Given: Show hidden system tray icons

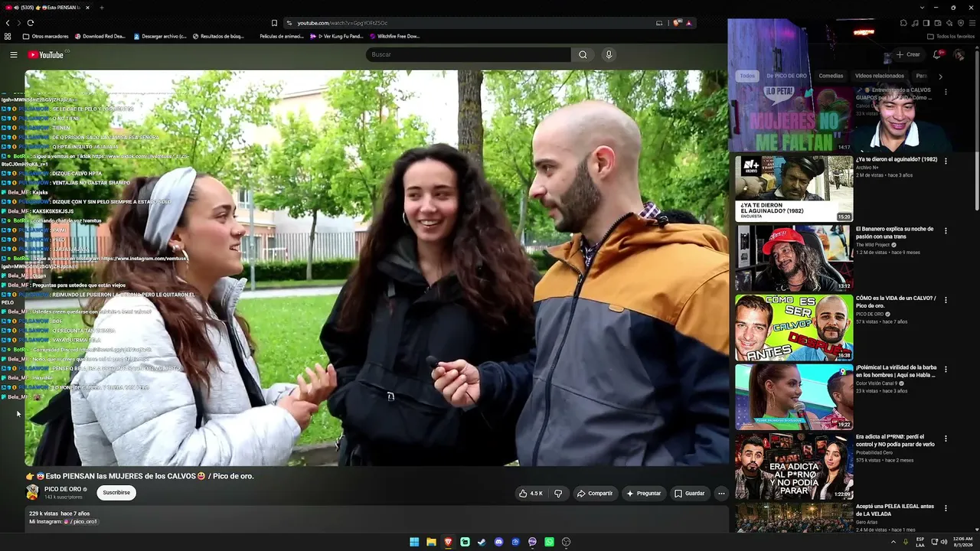Looking at the screenshot, I should tap(893, 542).
